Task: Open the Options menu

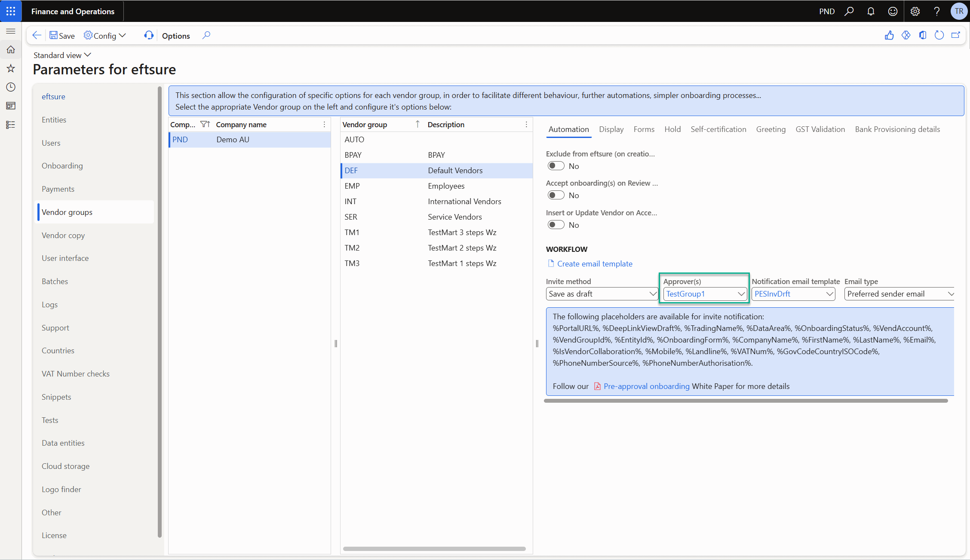Action: pos(176,36)
